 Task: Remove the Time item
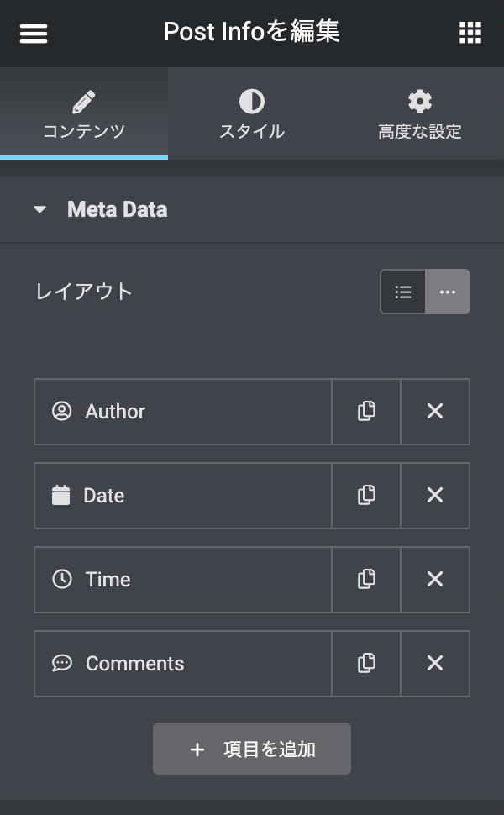[435, 580]
